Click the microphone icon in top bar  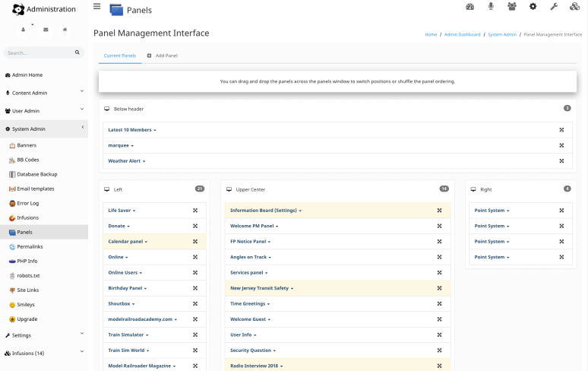coord(491,7)
